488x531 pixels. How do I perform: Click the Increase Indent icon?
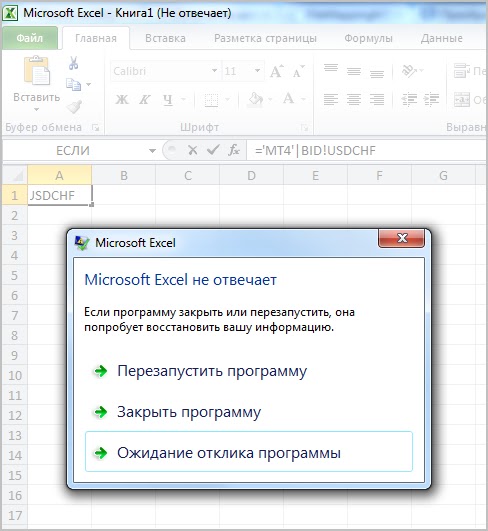click(431, 100)
